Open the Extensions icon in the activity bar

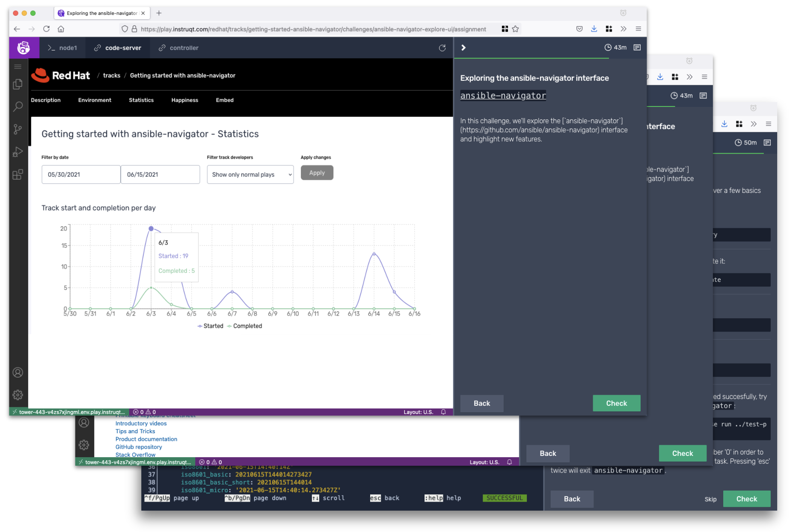pos(18,174)
